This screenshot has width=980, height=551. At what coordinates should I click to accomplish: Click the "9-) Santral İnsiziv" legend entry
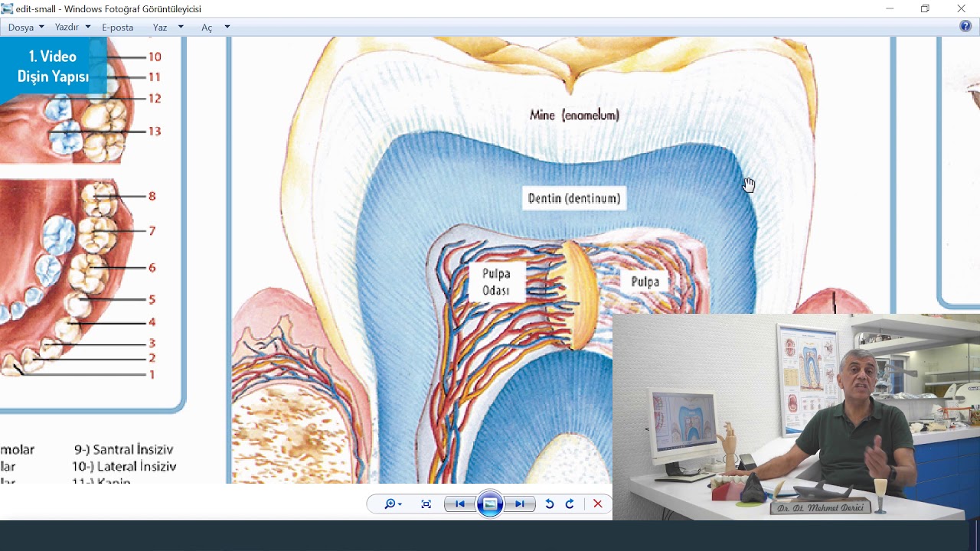tap(124, 449)
